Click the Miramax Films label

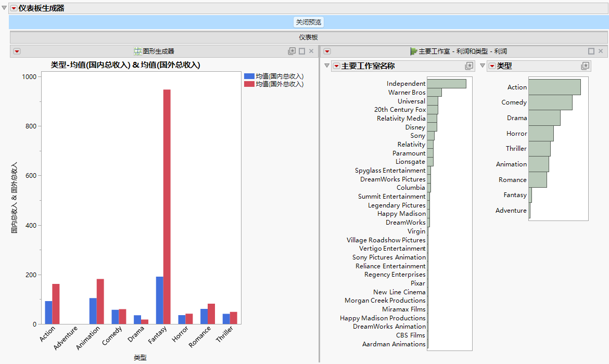(x=404, y=309)
